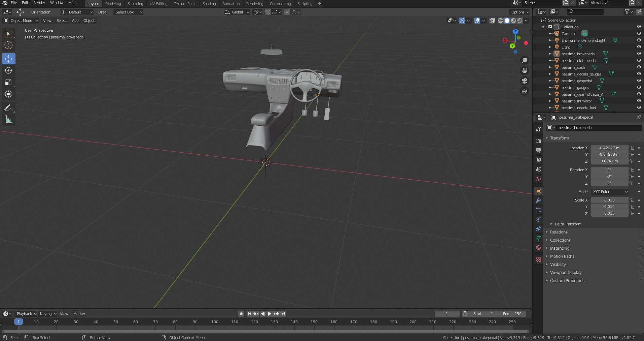Open the Active Tool properties tab
The width and height of the screenshot is (644, 341).
tap(538, 129)
